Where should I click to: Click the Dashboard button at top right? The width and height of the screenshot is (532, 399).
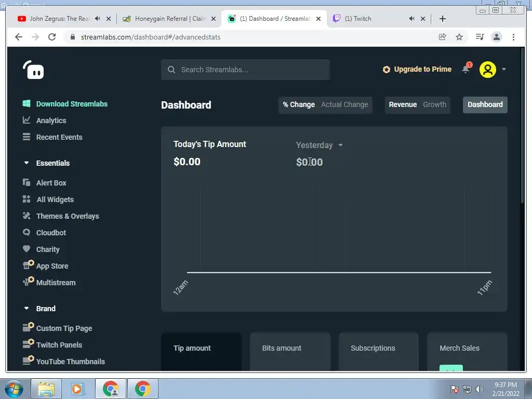coord(485,104)
